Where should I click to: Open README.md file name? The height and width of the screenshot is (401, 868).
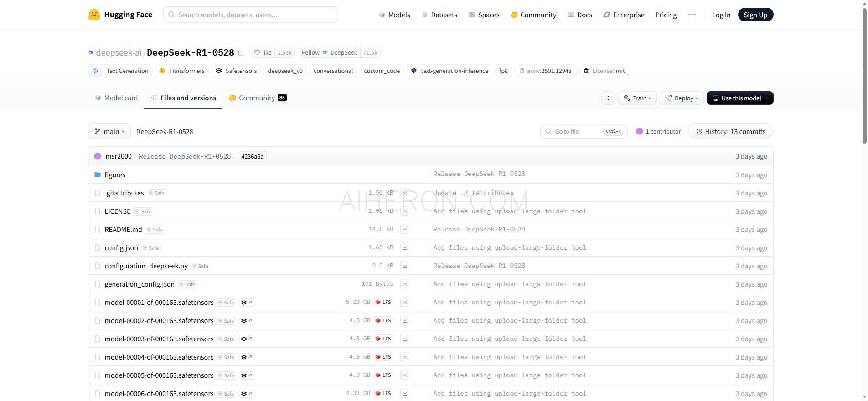[123, 230]
